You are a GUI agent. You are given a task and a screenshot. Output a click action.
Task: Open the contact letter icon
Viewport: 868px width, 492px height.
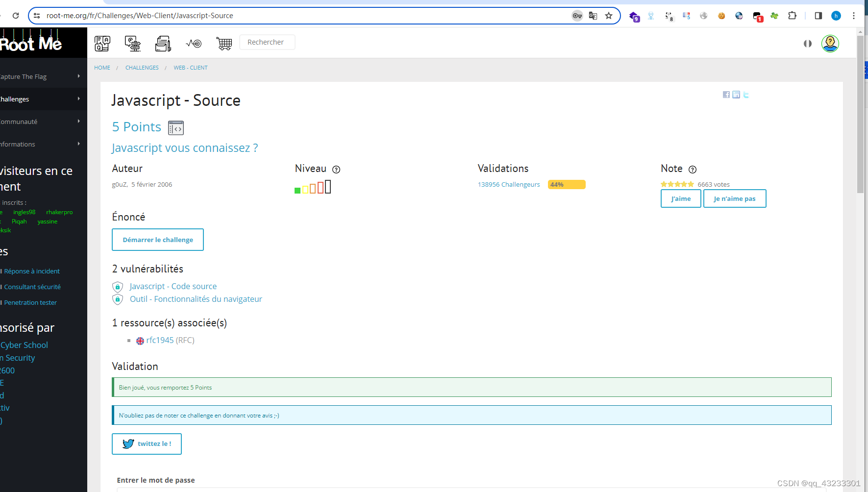[x=163, y=43]
